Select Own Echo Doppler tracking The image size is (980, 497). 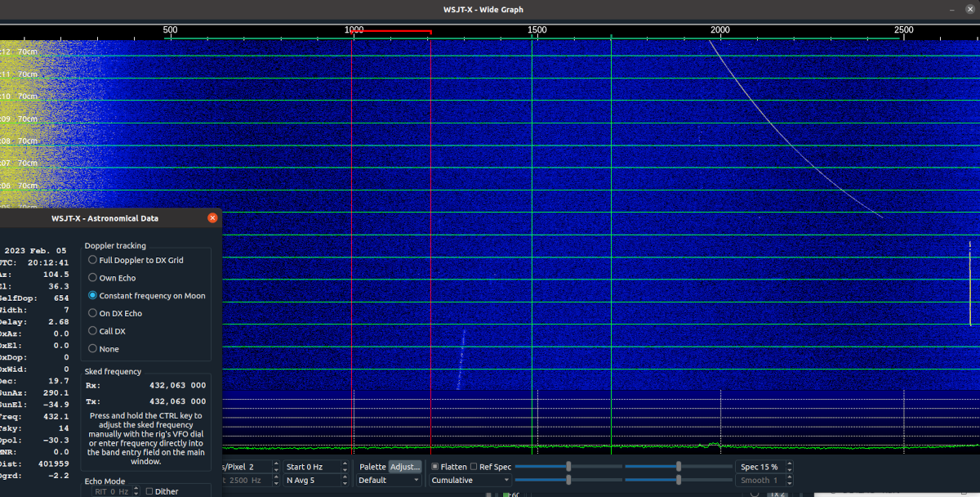112,278
